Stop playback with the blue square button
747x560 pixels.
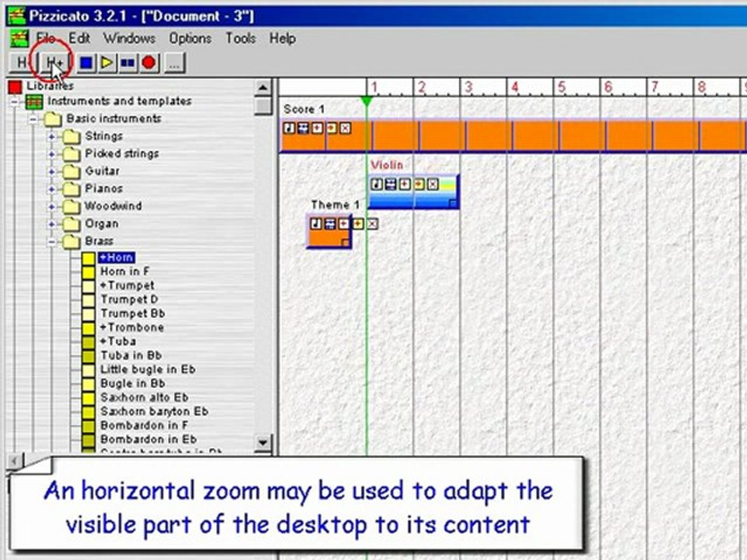(x=86, y=63)
